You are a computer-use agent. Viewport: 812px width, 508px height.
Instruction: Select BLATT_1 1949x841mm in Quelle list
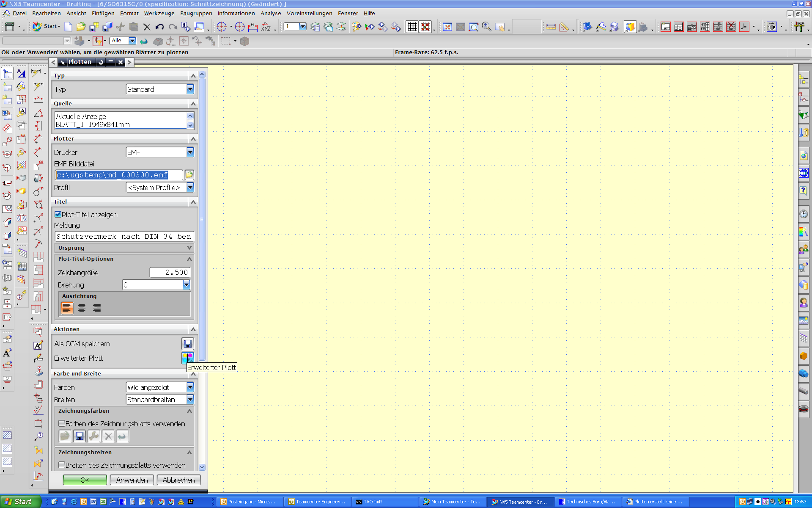click(93, 124)
